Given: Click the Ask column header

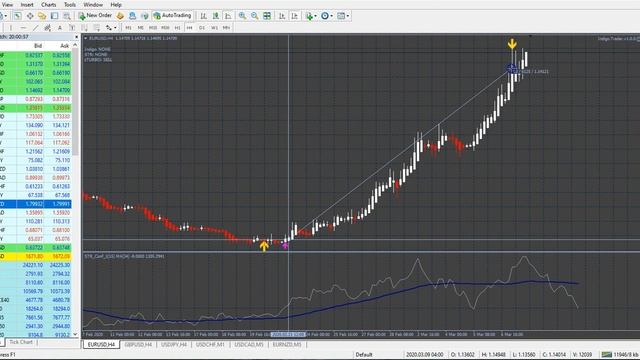Looking at the screenshot, I should [64, 46].
